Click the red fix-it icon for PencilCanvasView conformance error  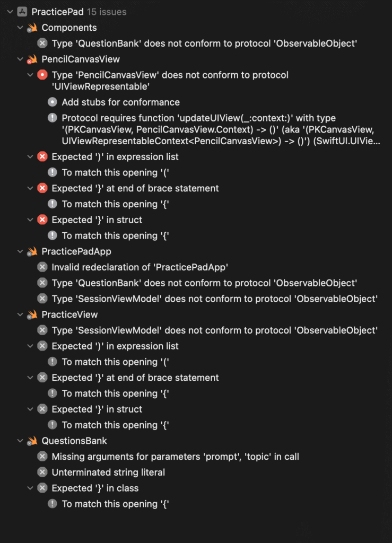(42, 75)
